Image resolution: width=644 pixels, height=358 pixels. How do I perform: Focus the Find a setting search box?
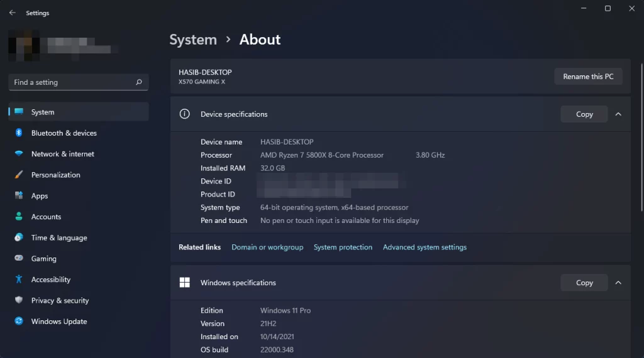[79, 82]
